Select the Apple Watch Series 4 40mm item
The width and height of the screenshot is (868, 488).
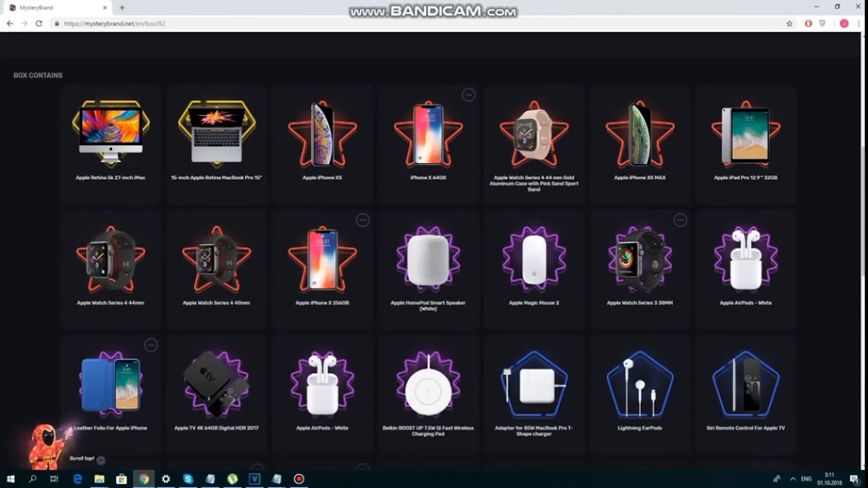click(216, 269)
